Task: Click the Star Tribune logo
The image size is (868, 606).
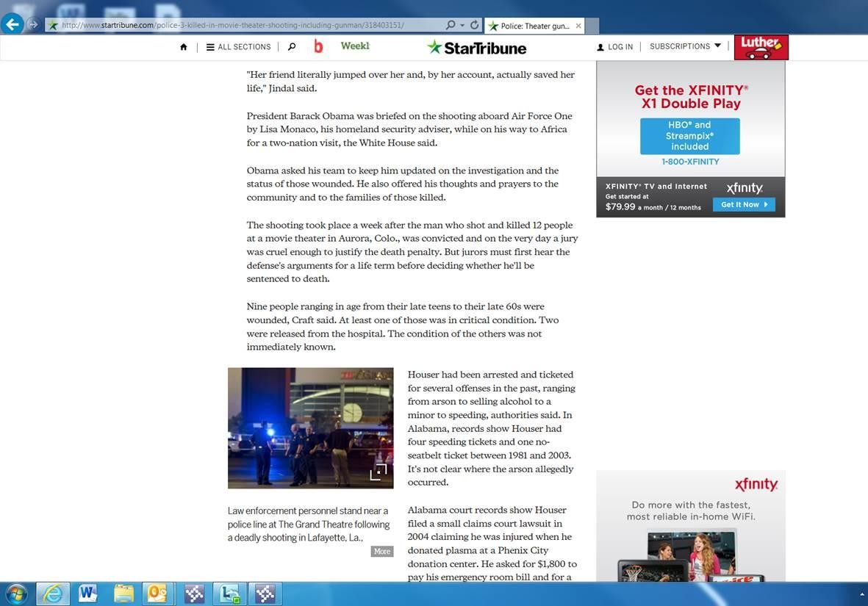Action: click(x=476, y=48)
